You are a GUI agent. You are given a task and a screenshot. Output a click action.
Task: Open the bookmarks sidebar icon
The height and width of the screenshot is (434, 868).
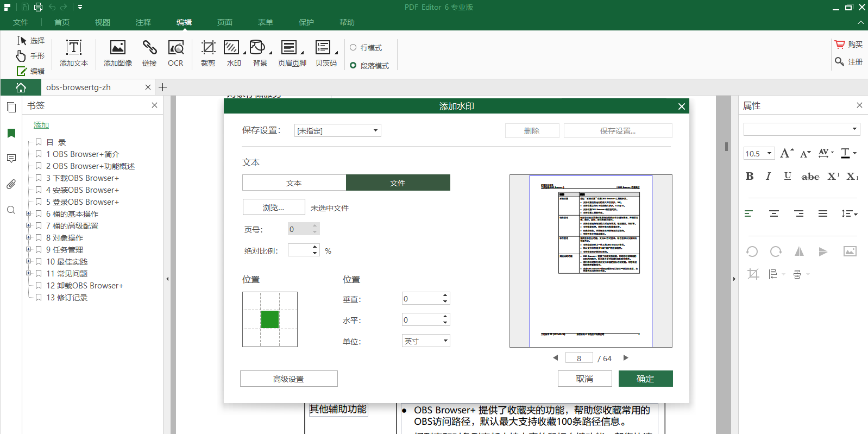[x=11, y=133]
